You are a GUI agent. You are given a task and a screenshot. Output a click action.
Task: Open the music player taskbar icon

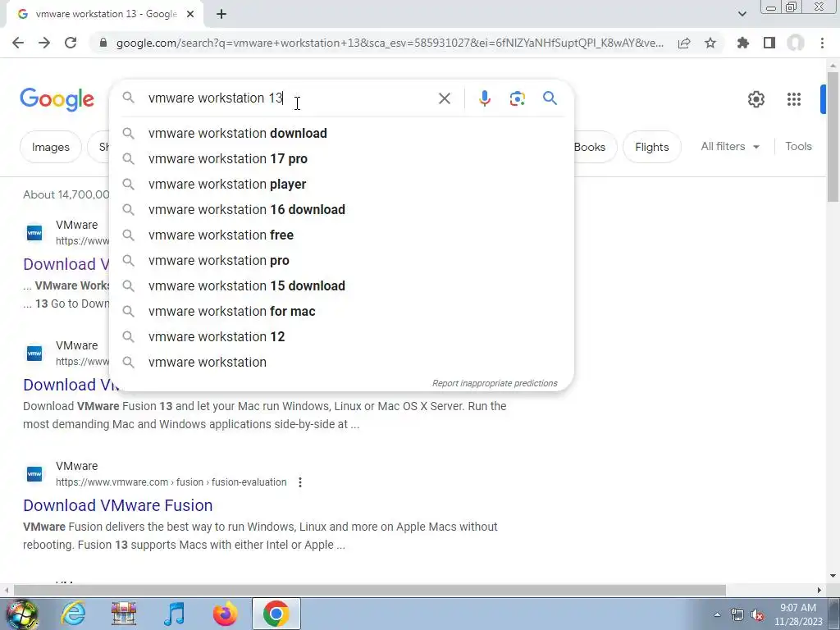[174, 614]
